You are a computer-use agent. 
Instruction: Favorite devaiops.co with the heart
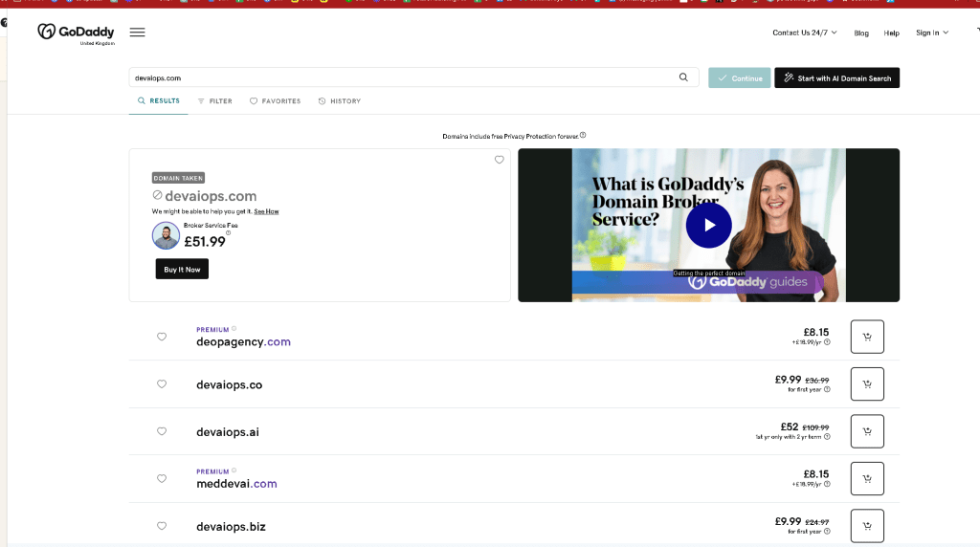click(x=162, y=384)
